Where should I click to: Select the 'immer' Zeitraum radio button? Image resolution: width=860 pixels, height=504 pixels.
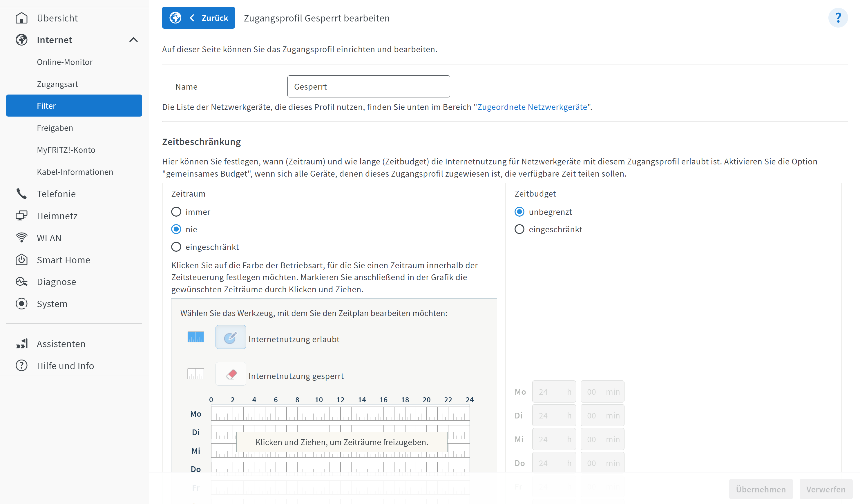pos(176,212)
